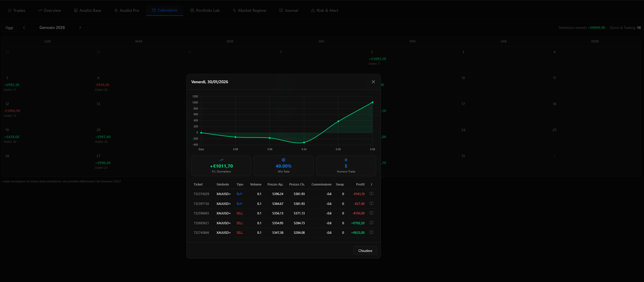This screenshot has width=644, height=282.
Task: Open journal icon for ticket 732740866
Action: pyautogui.click(x=371, y=233)
